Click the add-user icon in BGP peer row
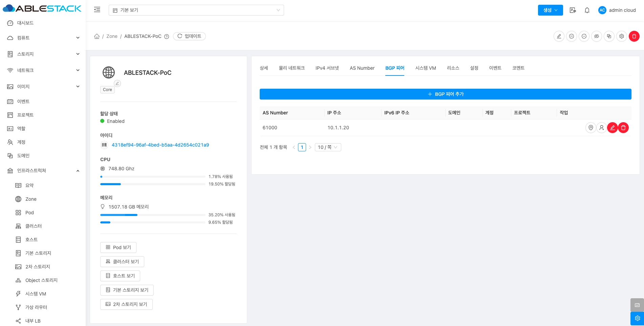644x326 pixels. [601, 128]
